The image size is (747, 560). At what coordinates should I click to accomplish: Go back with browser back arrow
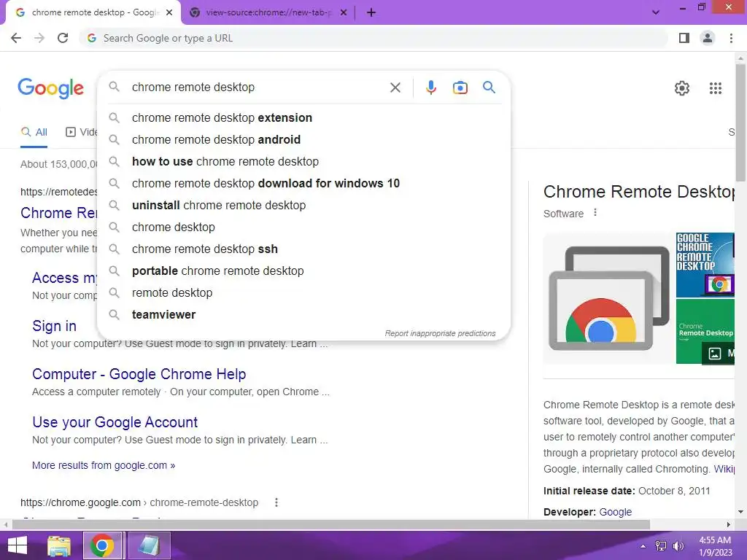tap(16, 38)
